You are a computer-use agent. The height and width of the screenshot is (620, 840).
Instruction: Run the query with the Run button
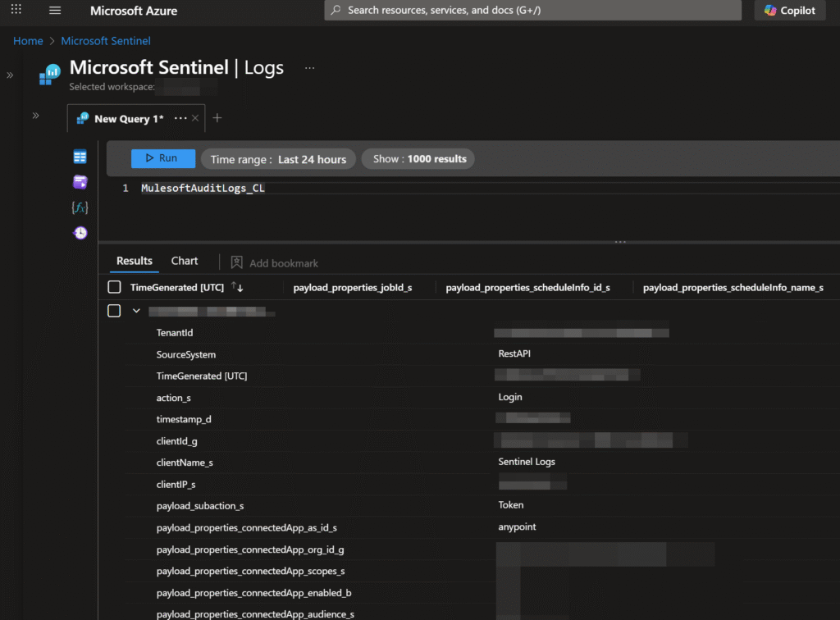point(163,158)
